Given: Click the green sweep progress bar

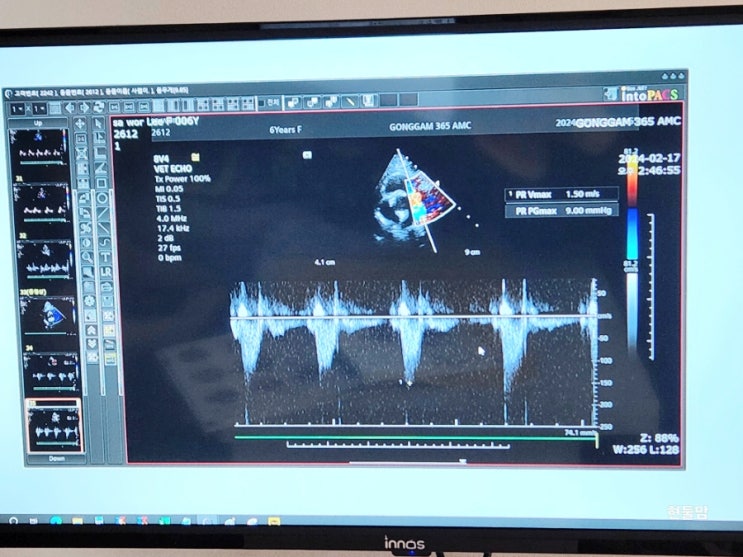Looking at the screenshot, I should click(416, 438).
